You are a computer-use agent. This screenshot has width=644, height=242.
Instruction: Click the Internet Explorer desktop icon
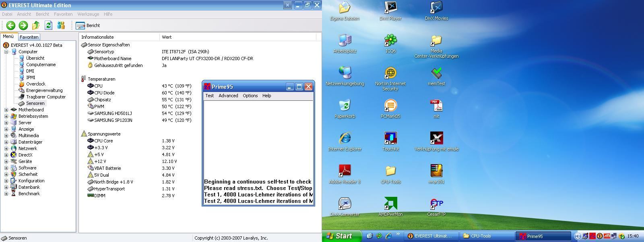point(345,142)
